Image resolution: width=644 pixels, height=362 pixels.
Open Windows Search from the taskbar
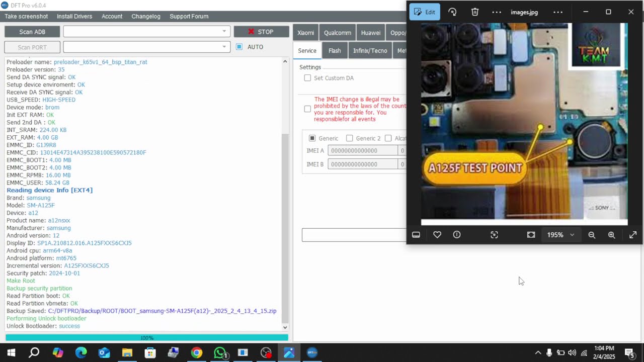tap(34, 352)
